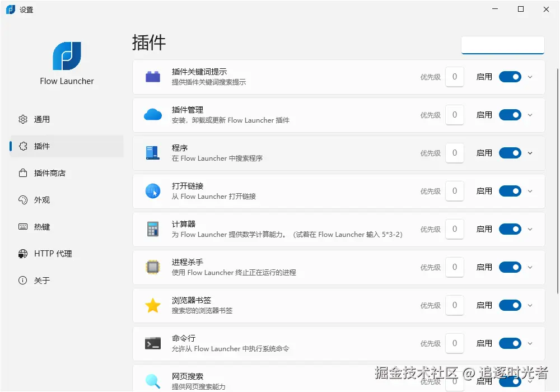Click the 插件关键词提示 plugin title

(x=199, y=72)
